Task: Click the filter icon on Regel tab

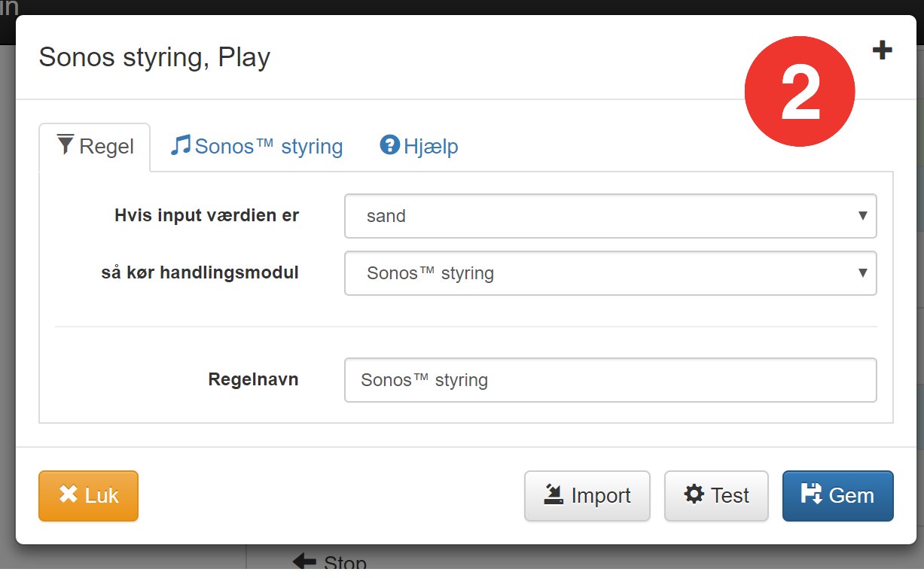Action: [66, 144]
